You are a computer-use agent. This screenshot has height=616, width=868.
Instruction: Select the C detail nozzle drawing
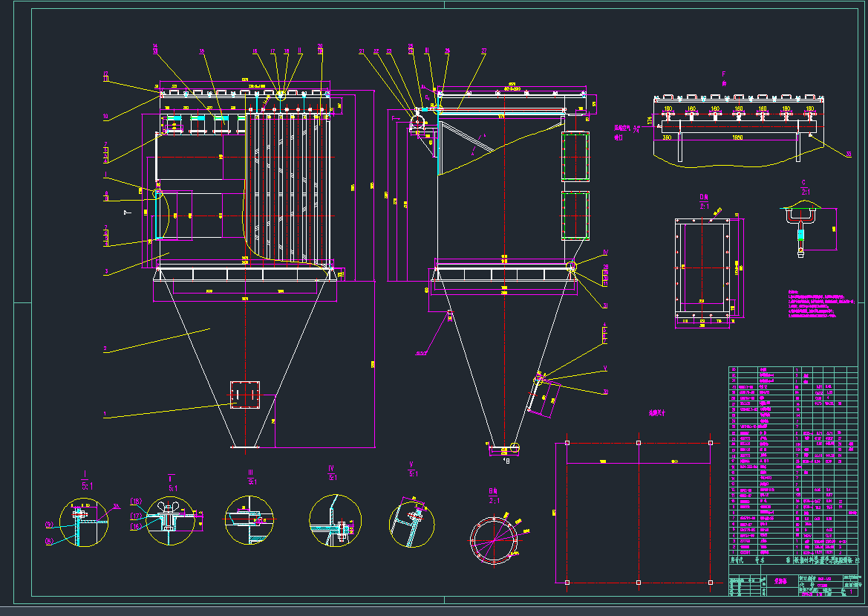point(800,228)
